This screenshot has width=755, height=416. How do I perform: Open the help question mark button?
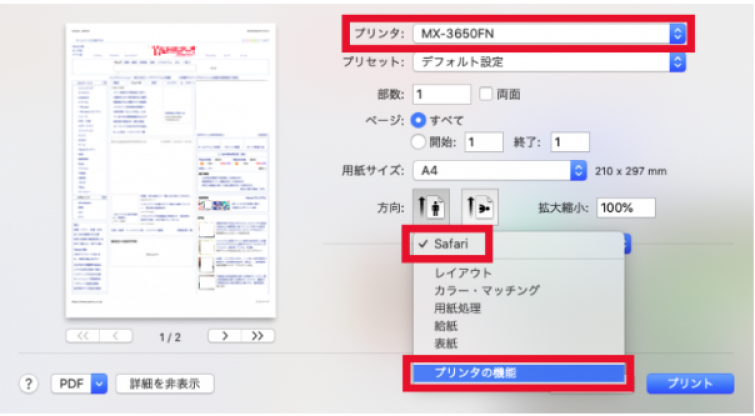pyautogui.click(x=28, y=384)
